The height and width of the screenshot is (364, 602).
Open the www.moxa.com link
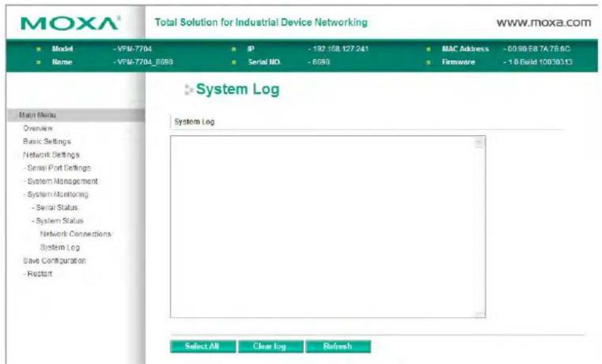pos(544,22)
